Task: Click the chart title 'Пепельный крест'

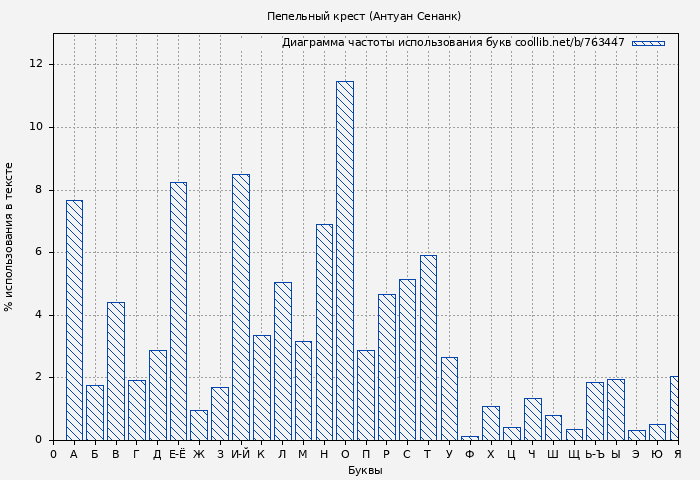Action: pos(364,16)
